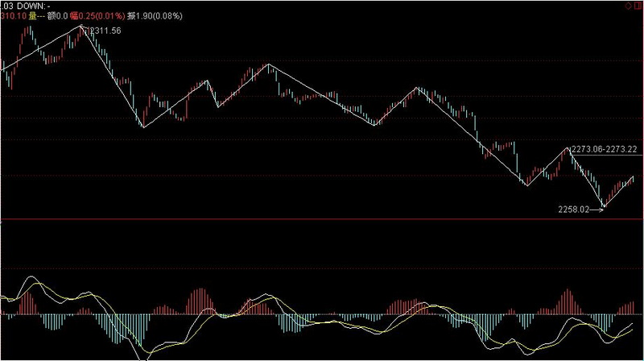644x361 pixels.
Task: Click the 2311.56 peak price label
Action: [x=105, y=31]
